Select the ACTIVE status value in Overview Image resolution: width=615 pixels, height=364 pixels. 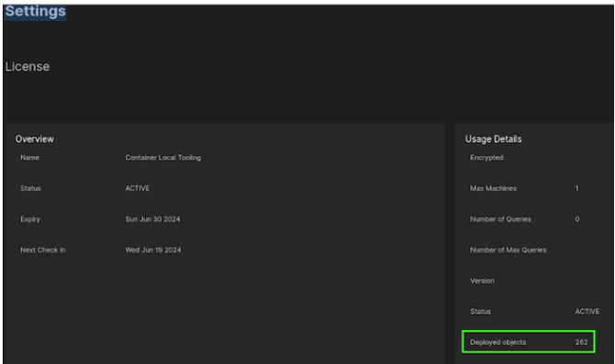click(138, 189)
